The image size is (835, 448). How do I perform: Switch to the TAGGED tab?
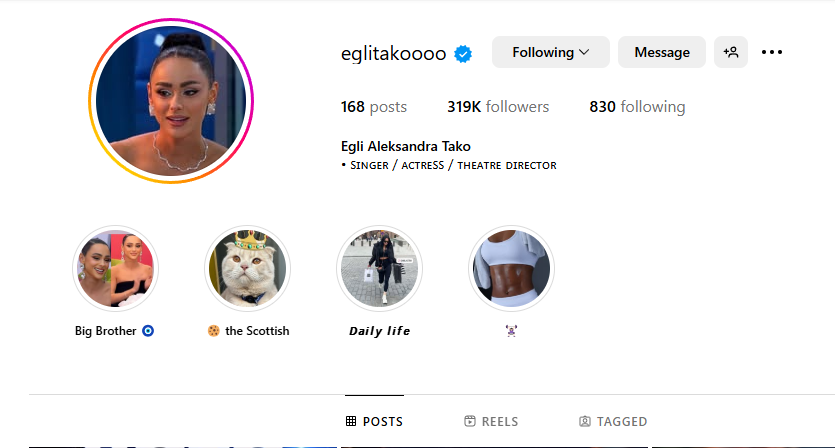[x=613, y=421]
